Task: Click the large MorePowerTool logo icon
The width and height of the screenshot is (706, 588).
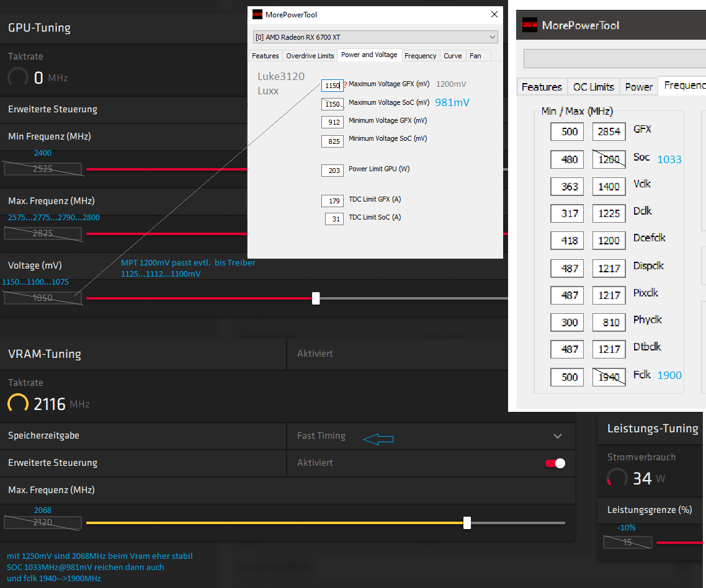Action: (x=530, y=25)
